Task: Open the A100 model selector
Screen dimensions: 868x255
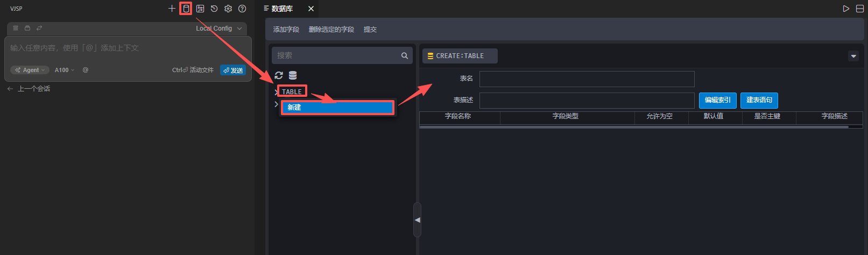Action: (65, 70)
